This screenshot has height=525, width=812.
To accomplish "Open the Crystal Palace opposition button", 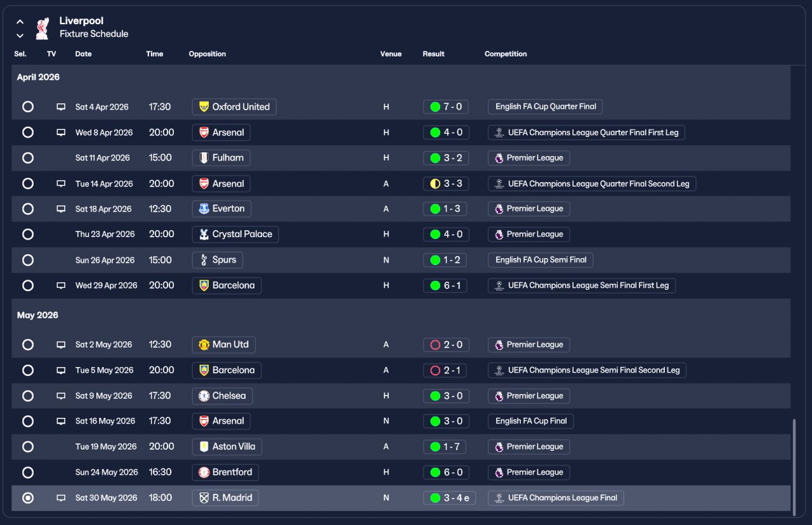I will coord(235,234).
